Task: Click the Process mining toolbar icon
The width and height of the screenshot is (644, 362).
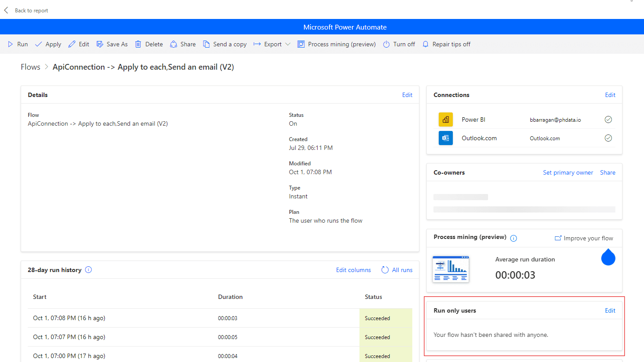Action: click(301, 44)
